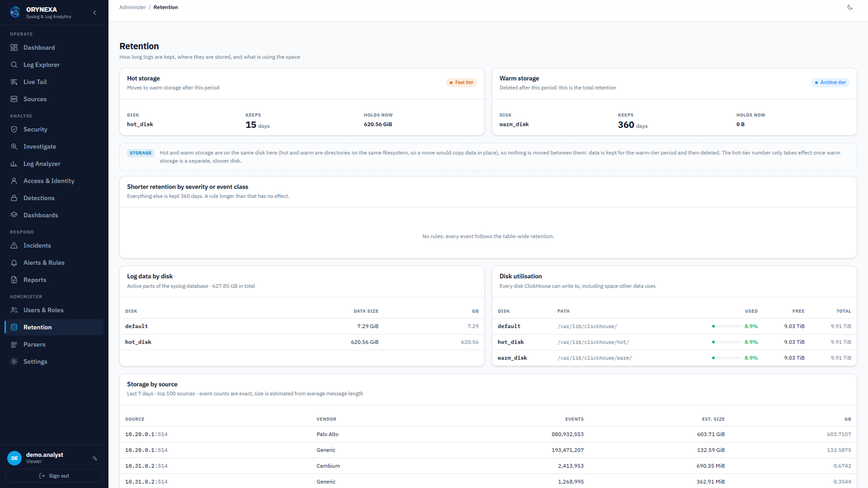The width and height of the screenshot is (868, 488).
Task: Click the Archive tier badge
Action: (831, 82)
